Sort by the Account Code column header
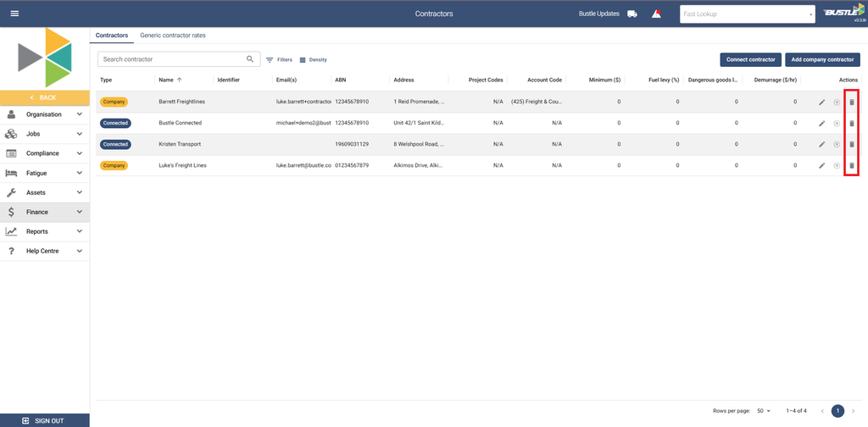The width and height of the screenshot is (868, 427). (x=545, y=80)
